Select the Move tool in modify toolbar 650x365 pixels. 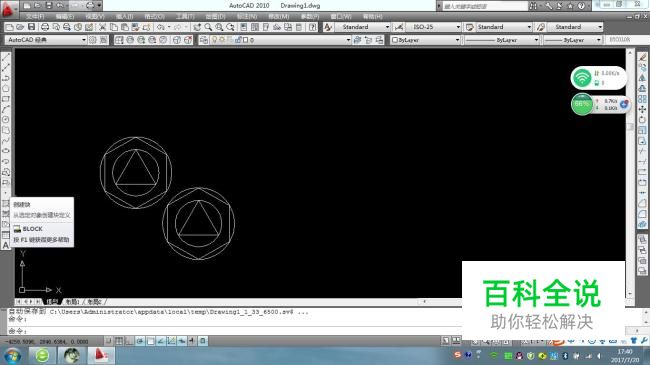(x=642, y=109)
